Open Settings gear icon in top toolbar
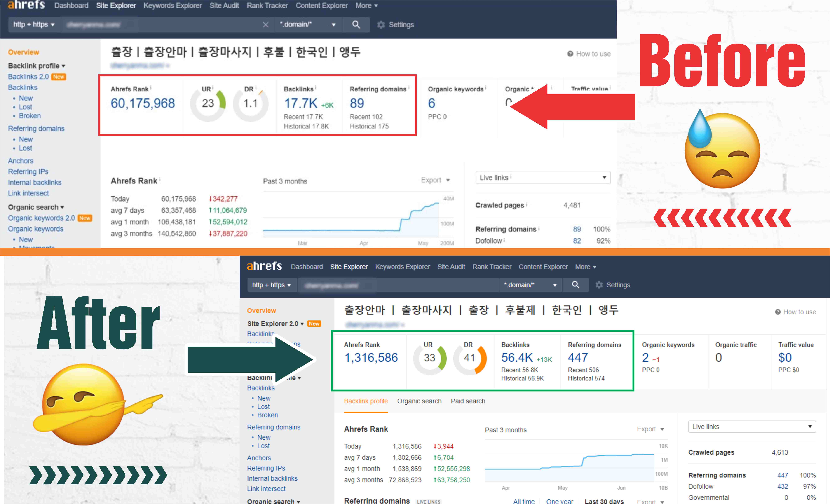The width and height of the screenshot is (830, 504). point(381,25)
